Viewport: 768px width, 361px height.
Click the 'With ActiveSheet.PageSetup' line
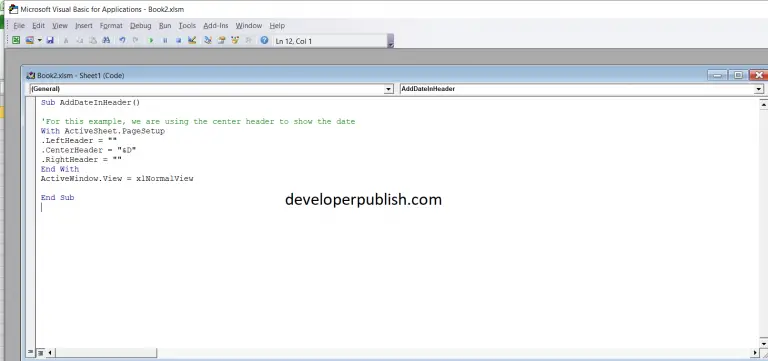(103, 131)
